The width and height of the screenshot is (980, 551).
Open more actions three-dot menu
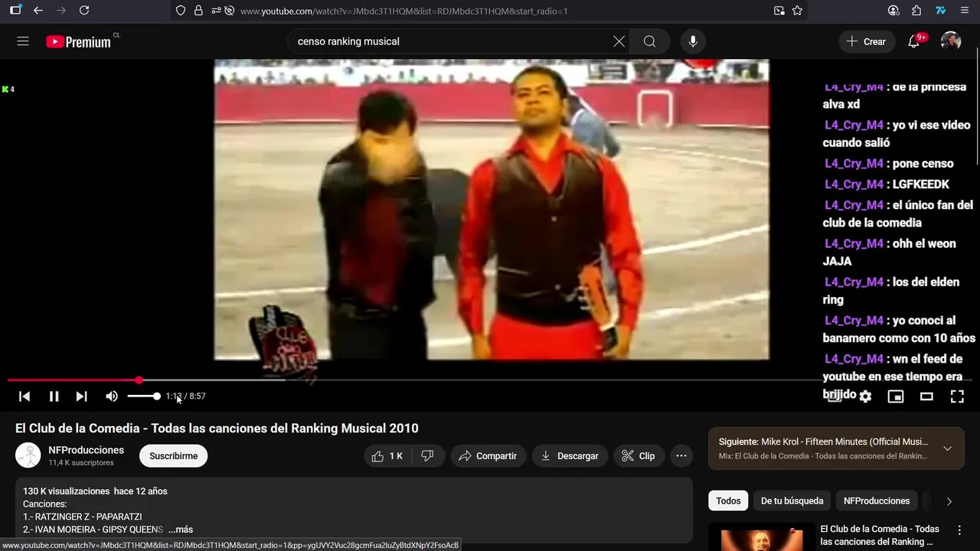[681, 456]
